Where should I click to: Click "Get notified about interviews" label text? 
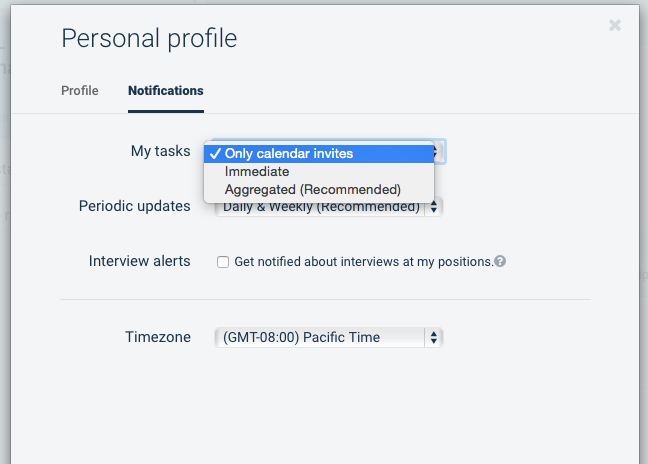[363, 262]
